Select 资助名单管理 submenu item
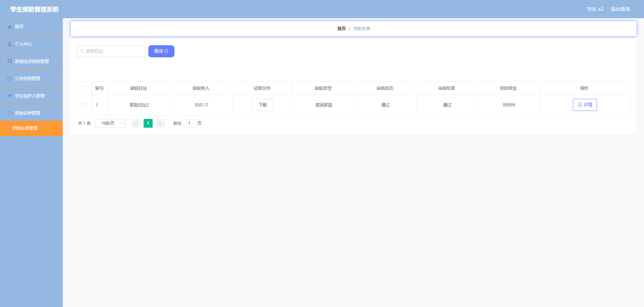 coord(31,128)
